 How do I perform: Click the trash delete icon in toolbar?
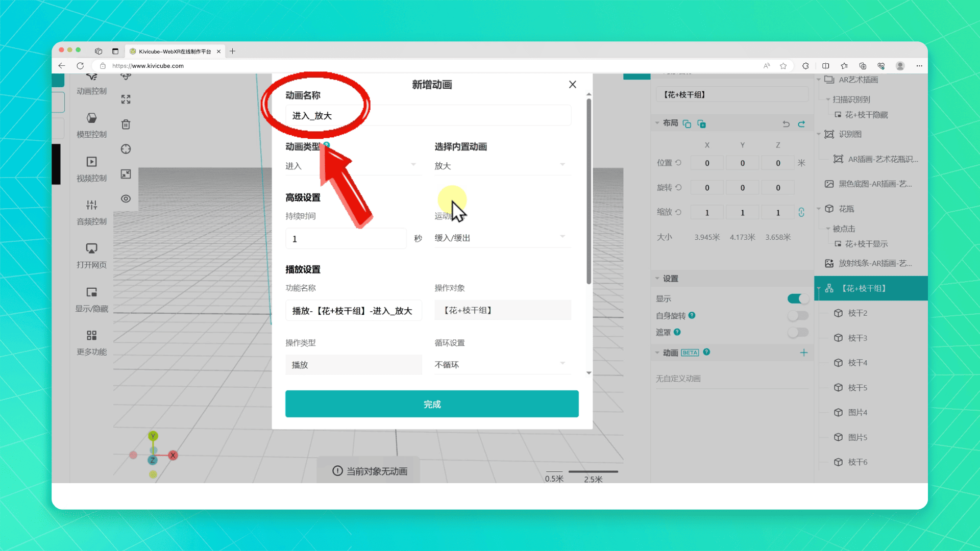point(126,124)
